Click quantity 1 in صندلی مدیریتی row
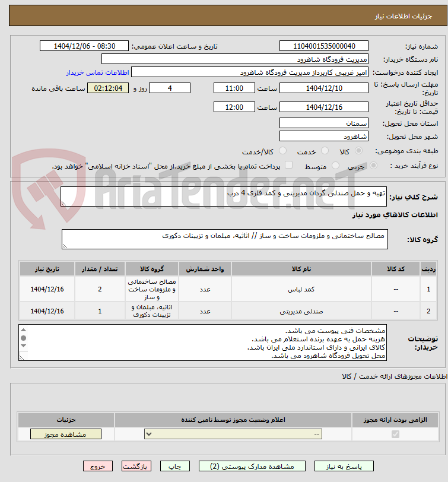 coord(100,311)
